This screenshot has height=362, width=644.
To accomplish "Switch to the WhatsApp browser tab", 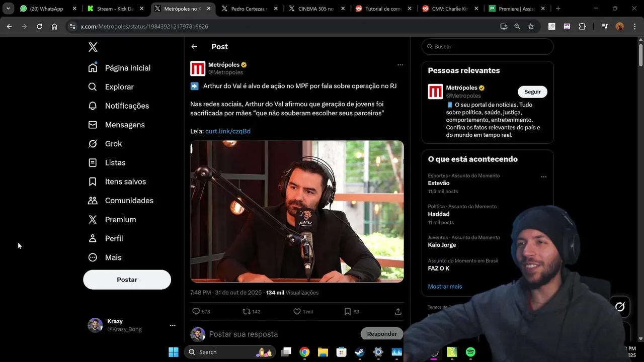I will [x=48, y=9].
